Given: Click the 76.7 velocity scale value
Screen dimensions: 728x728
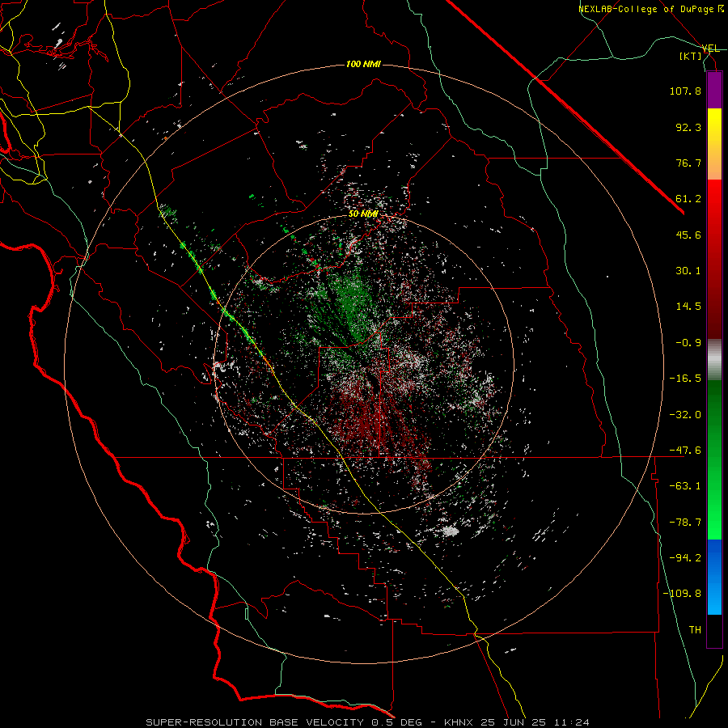Looking at the screenshot, I should (x=688, y=163).
